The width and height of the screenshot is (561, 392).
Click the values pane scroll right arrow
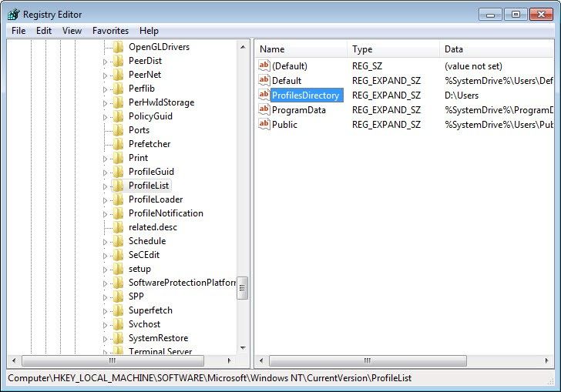tap(546, 360)
